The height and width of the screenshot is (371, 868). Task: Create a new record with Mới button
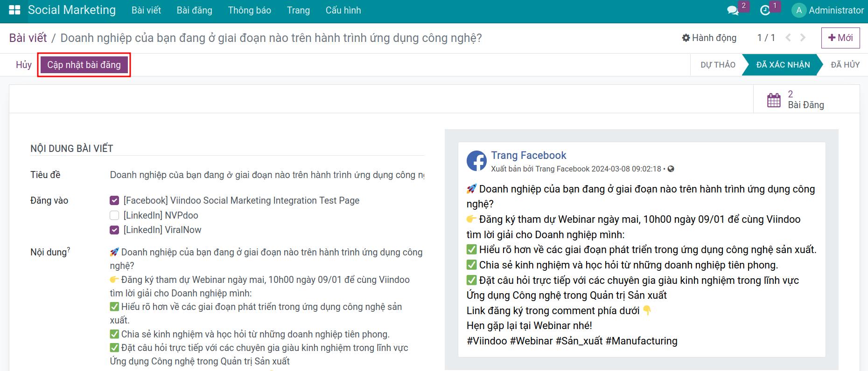pos(840,38)
